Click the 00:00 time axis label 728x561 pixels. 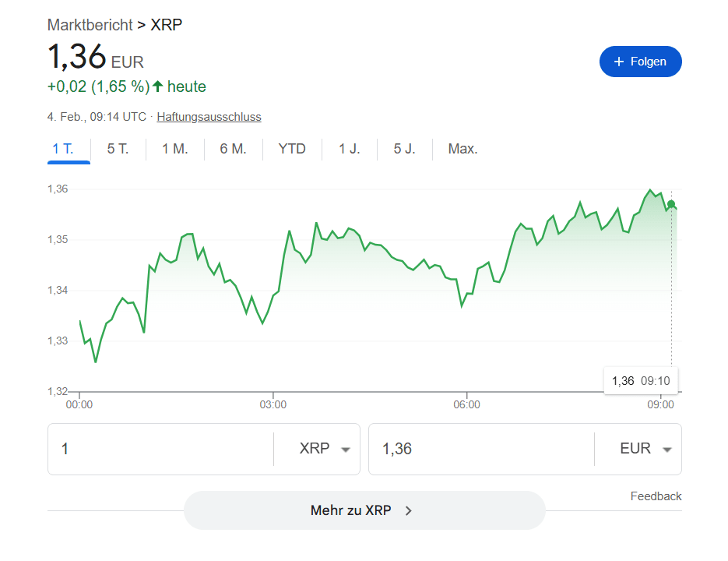pyautogui.click(x=79, y=405)
